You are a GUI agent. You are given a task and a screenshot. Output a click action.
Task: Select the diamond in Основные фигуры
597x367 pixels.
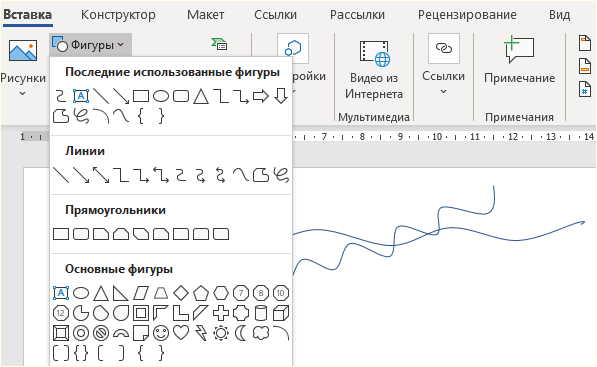pos(181,293)
